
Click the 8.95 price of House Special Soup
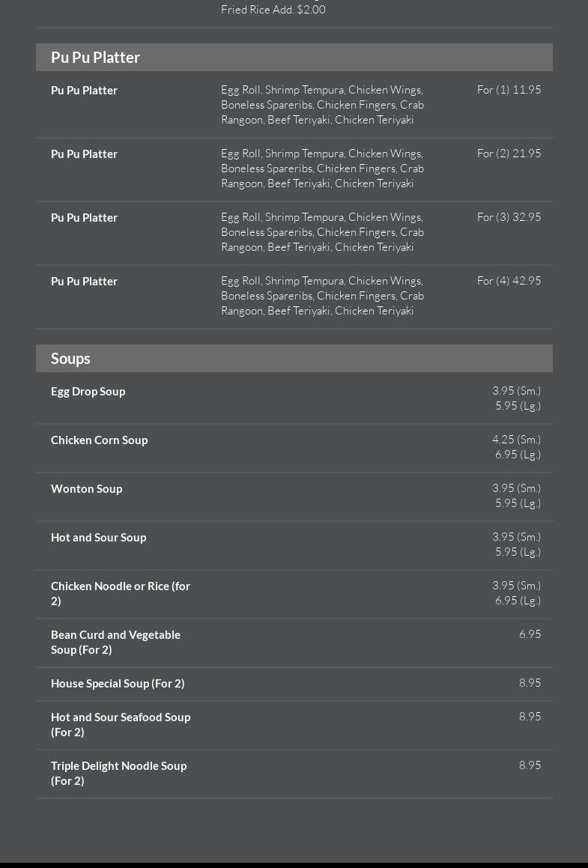click(530, 683)
